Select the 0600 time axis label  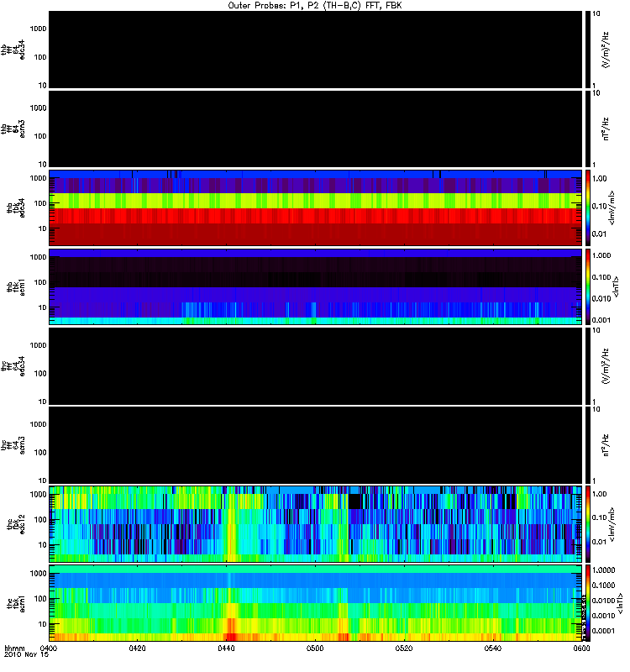[581, 648]
